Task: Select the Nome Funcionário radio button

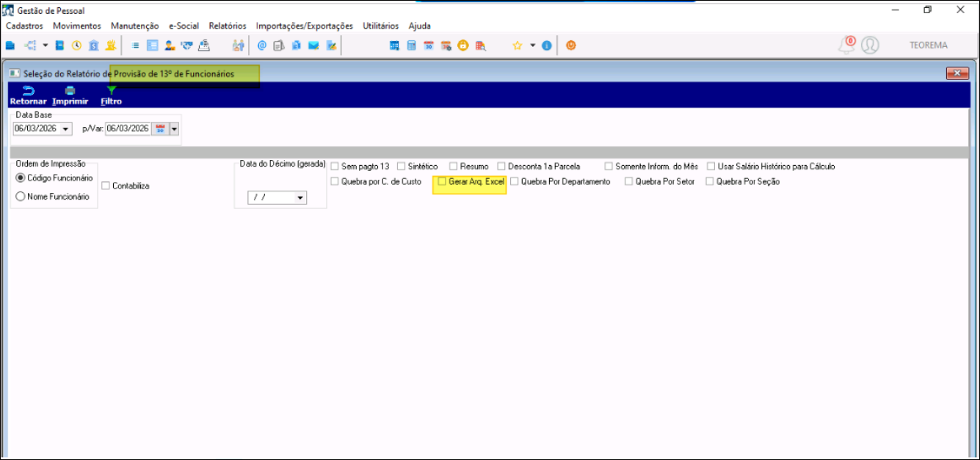Action: (21, 197)
